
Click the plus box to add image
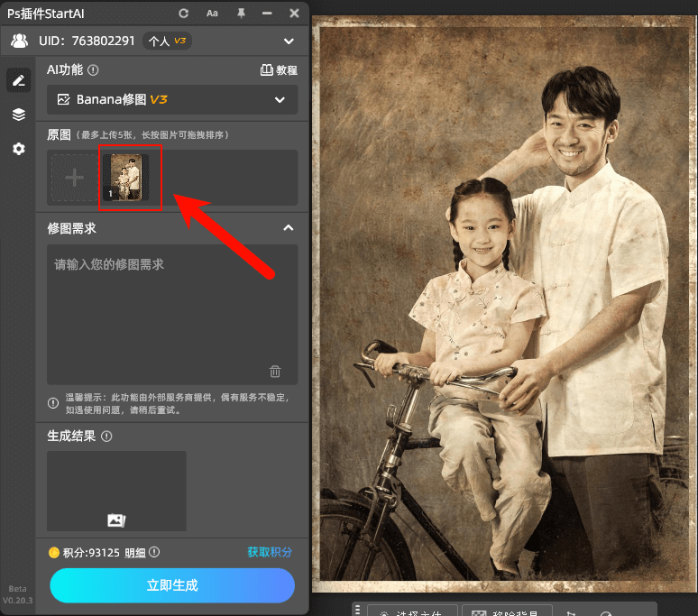click(x=75, y=177)
